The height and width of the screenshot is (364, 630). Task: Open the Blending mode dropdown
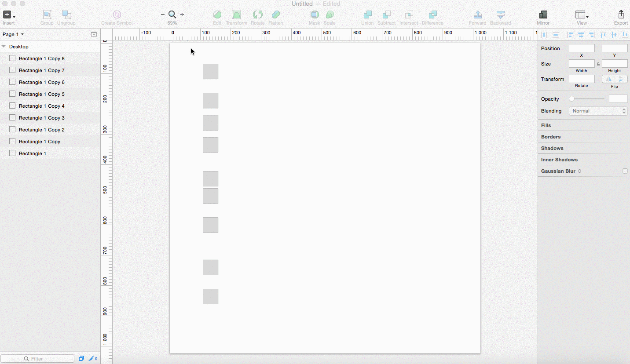(x=598, y=111)
